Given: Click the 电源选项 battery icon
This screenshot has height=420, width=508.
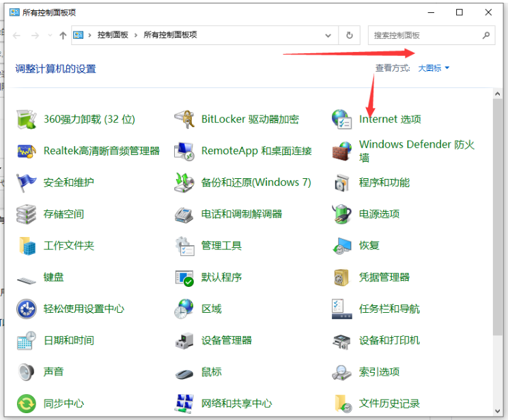Looking at the screenshot, I should tap(342, 214).
